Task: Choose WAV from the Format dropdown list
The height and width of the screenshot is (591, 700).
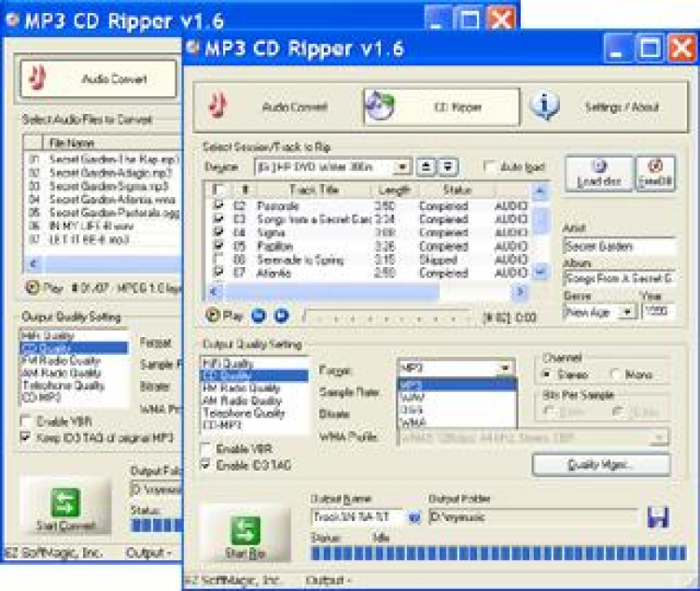Action: 457,397
